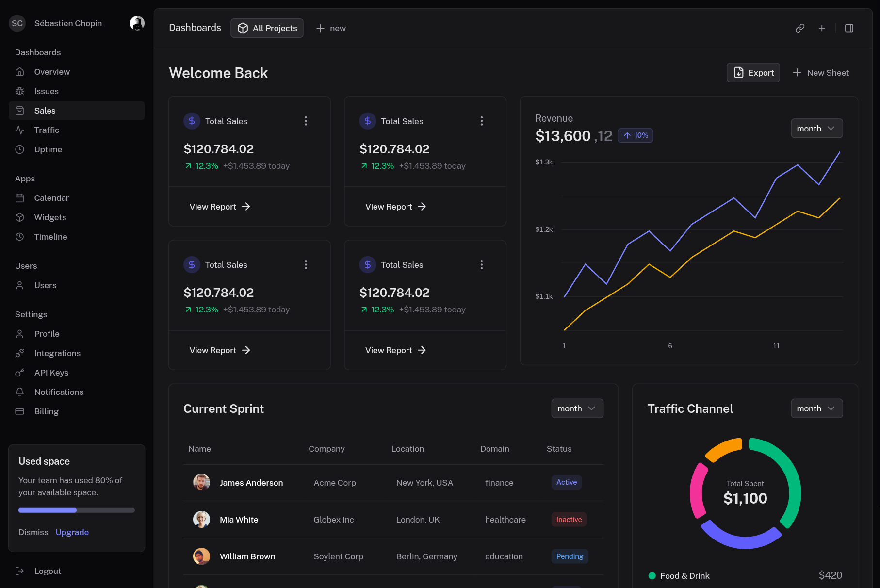880x588 pixels.
Task: Click the used space progress bar
Action: click(77, 510)
